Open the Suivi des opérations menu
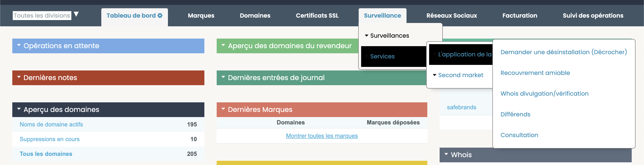 click(593, 15)
